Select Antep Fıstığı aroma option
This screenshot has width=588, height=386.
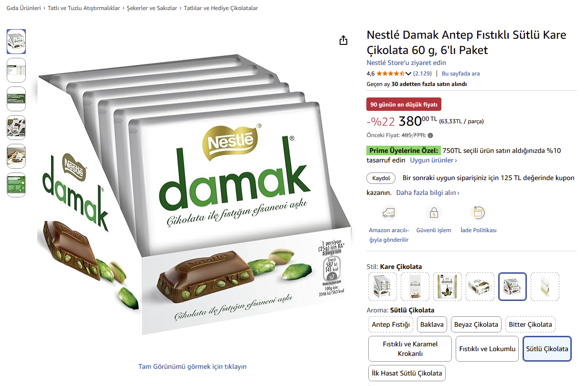pyautogui.click(x=391, y=324)
